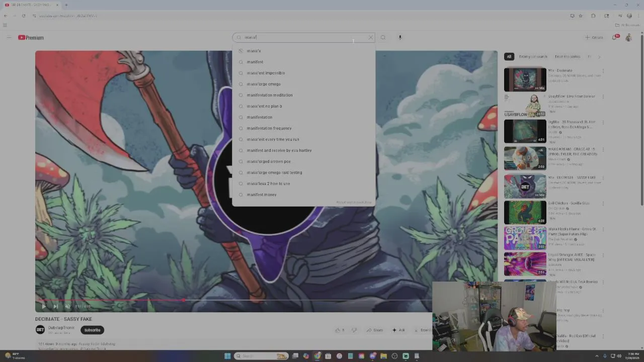Open options for Evil Chicken video
This screenshot has width=644, height=362.
point(603,204)
